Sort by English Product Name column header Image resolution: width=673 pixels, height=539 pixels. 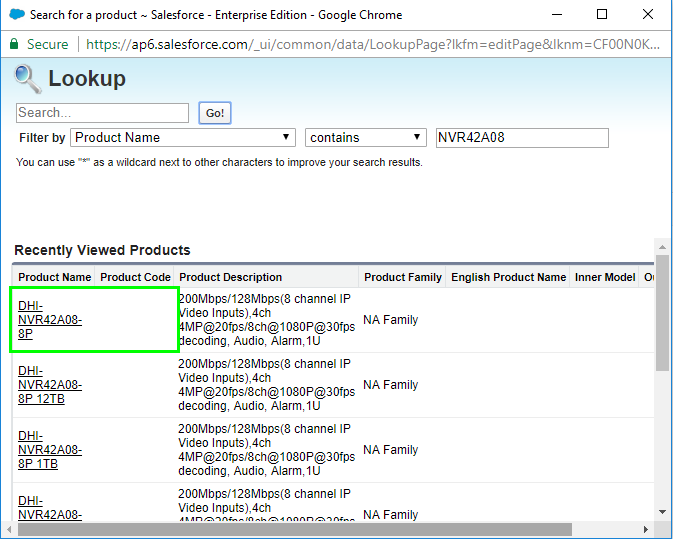(508, 277)
